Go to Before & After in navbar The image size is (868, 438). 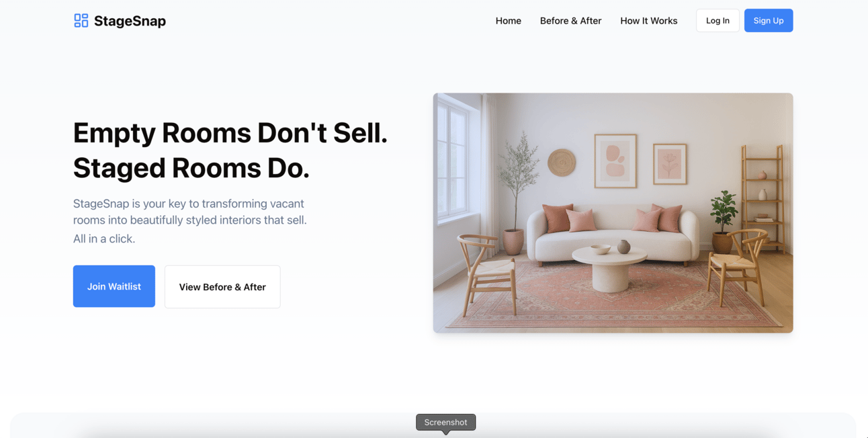(570, 21)
